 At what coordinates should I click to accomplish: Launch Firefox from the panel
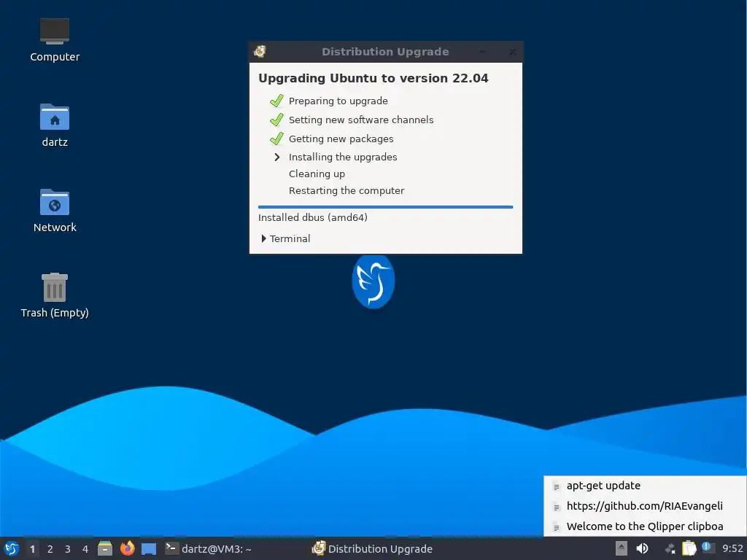[127, 548]
